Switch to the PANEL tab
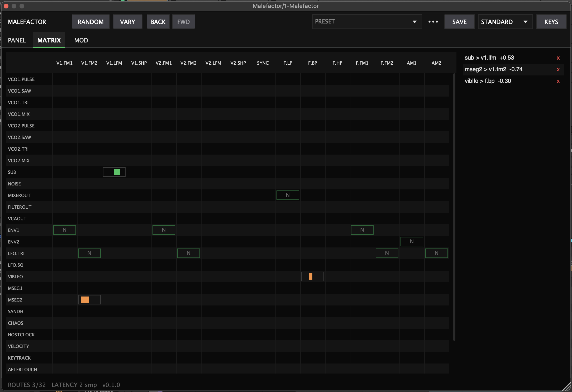The width and height of the screenshot is (572, 392). tap(17, 40)
